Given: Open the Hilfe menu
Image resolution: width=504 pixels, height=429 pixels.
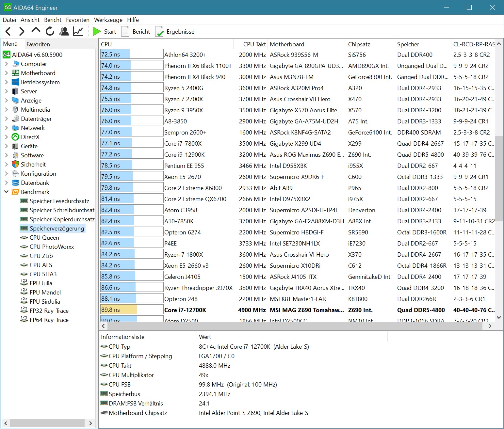Looking at the screenshot, I should (x=133, y=20).
